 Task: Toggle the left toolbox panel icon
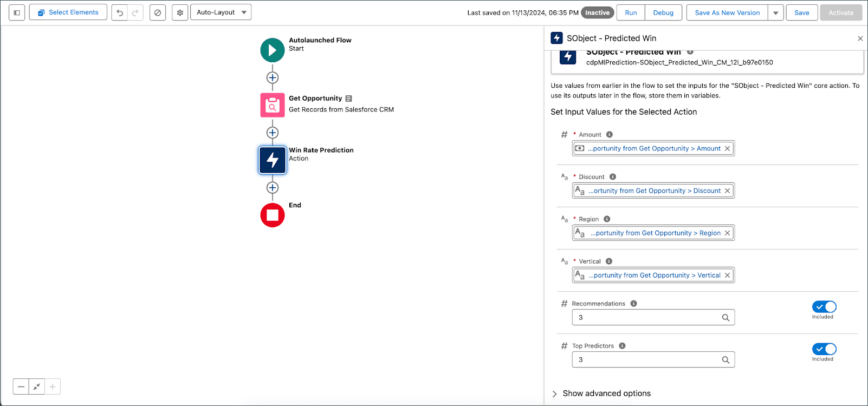tap(17, 12)
